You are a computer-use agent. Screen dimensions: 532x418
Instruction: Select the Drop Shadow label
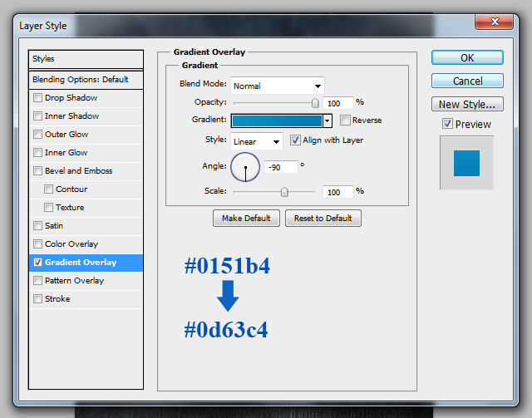[71, 98]
